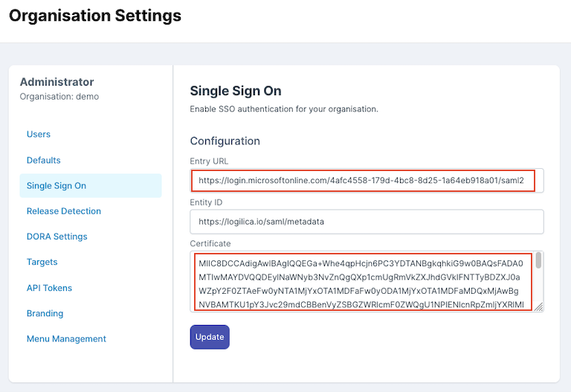Go to API Tokens
The height and width of the screenshot is (392, 571).
(49, 288)
